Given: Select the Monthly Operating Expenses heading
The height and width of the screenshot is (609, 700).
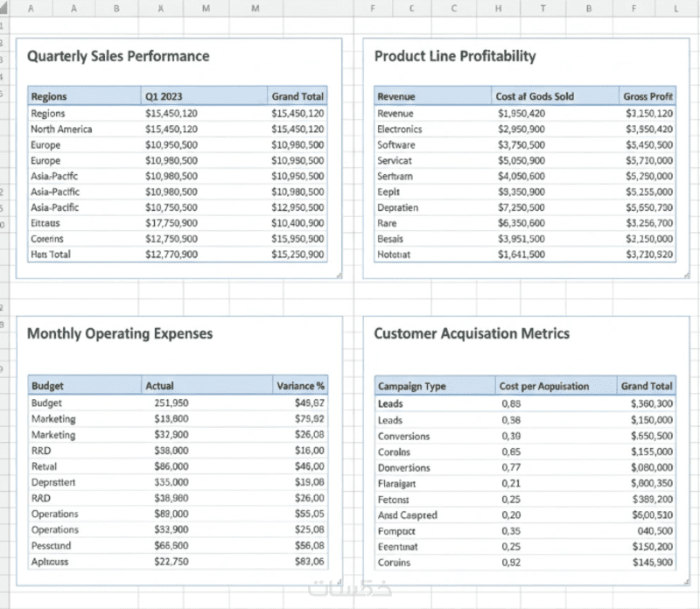Looking at the screenshot, I should [120, 333].
